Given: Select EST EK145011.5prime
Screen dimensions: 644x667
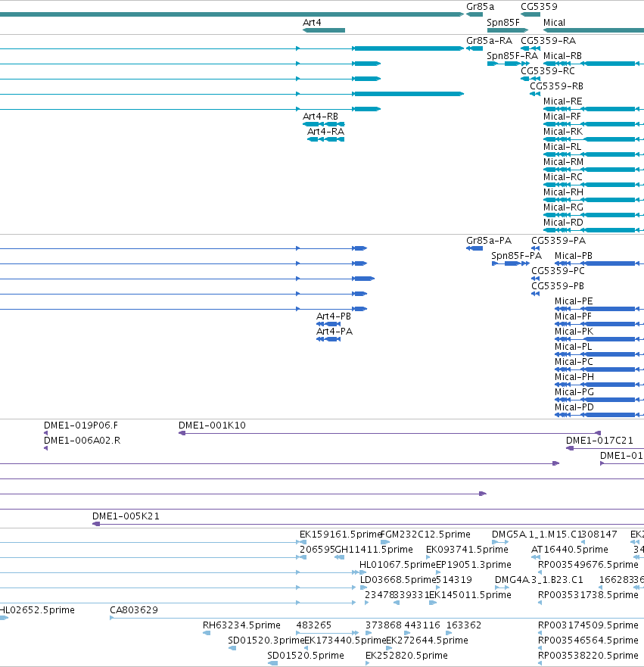Looking at the screenshot, I should coord(433,603).
